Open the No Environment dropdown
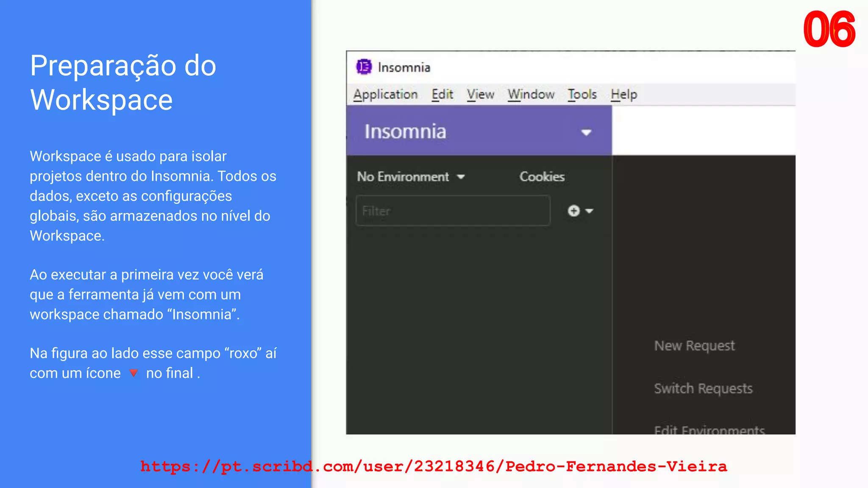 (x=411, y=177)
